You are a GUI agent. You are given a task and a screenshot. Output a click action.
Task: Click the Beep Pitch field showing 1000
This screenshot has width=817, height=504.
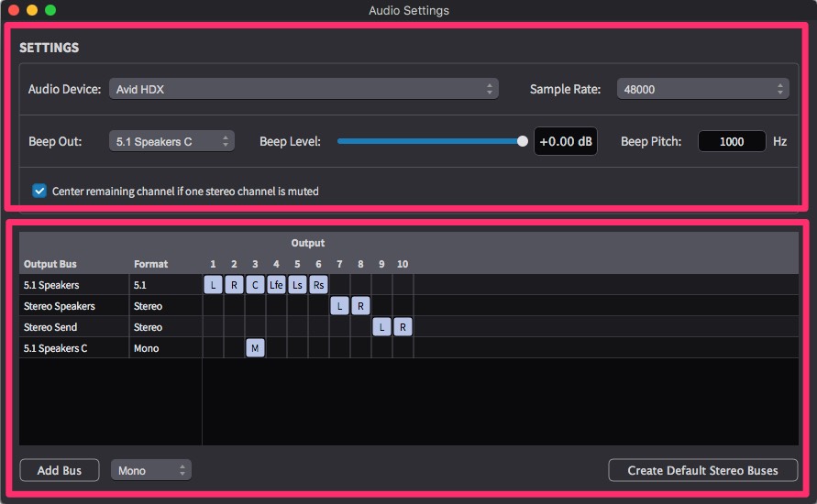click(732, 141)
